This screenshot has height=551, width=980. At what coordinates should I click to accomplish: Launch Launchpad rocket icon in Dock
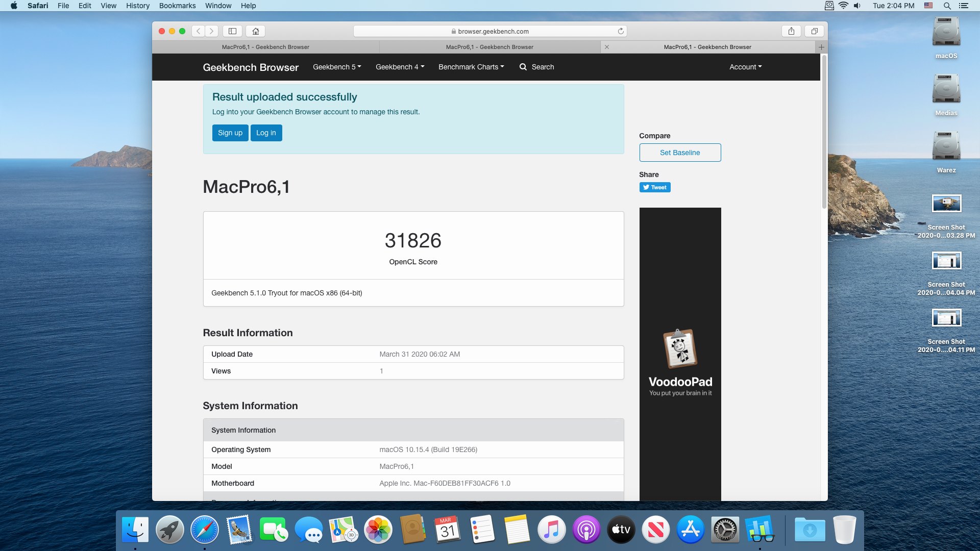[170, 530]
